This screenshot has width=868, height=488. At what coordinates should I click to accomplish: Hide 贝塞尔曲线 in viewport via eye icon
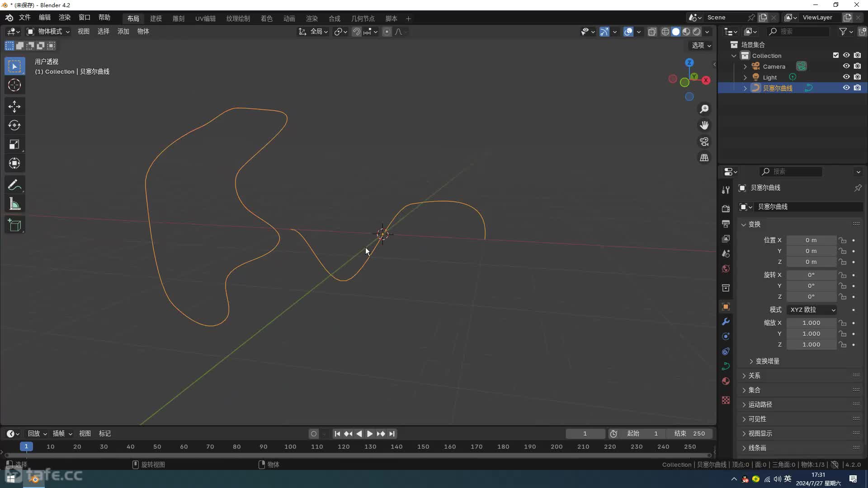(x=846, y=88)
